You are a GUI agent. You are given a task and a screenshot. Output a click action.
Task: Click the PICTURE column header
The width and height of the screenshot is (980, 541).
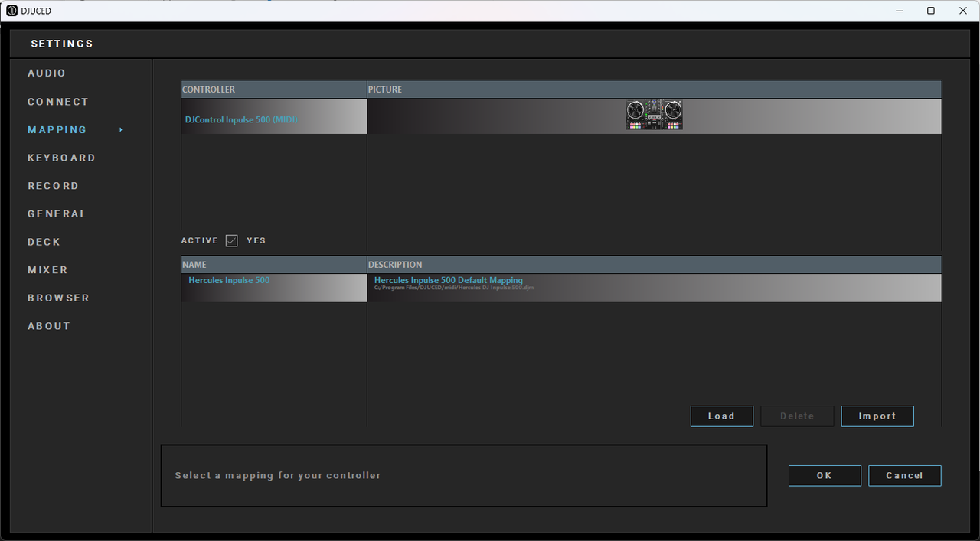[x=655, y=90]
